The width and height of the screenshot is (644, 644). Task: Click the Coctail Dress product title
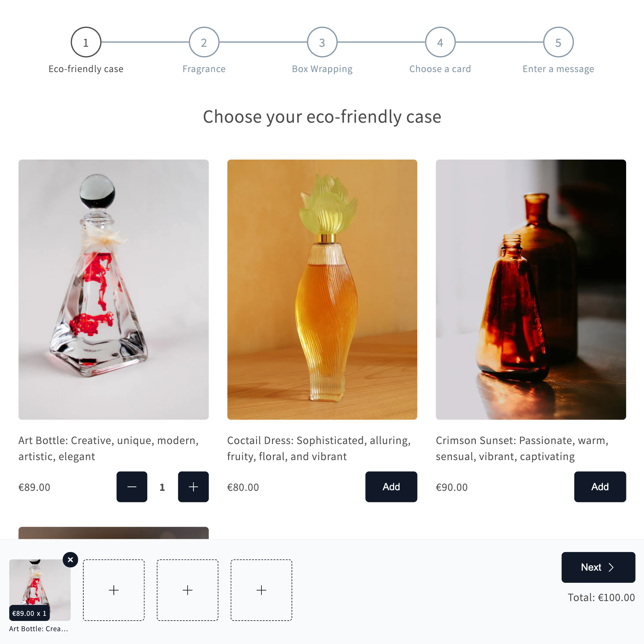pos(319,448)
